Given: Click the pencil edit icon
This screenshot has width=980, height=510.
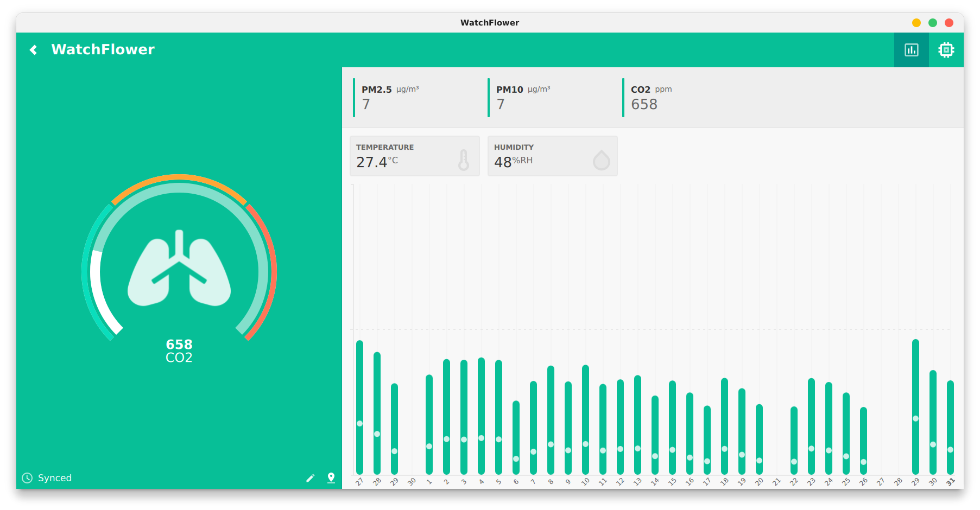Looking at the screenshot, I should coord(311,478).
